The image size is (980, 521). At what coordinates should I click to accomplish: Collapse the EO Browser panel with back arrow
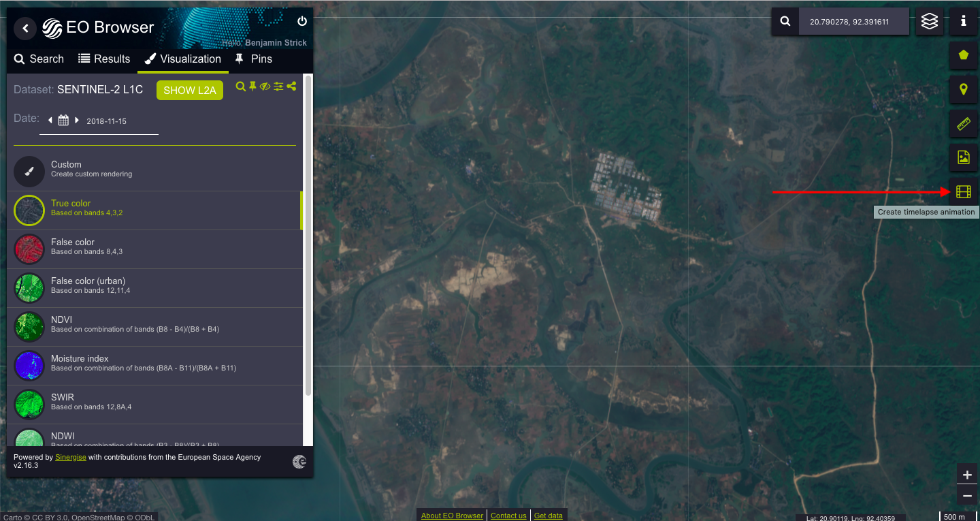(25, 29)
